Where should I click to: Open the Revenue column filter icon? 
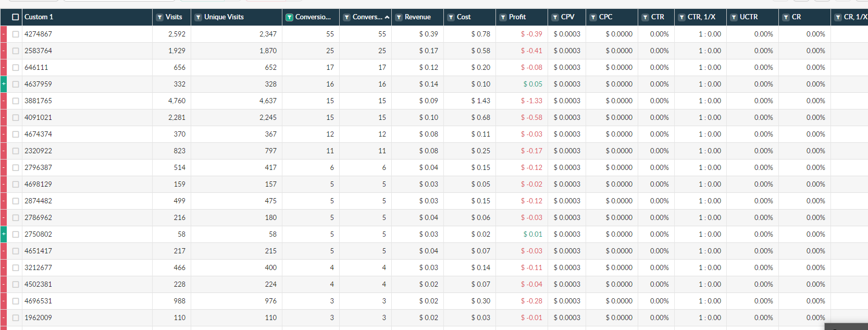tap(399, 17)
